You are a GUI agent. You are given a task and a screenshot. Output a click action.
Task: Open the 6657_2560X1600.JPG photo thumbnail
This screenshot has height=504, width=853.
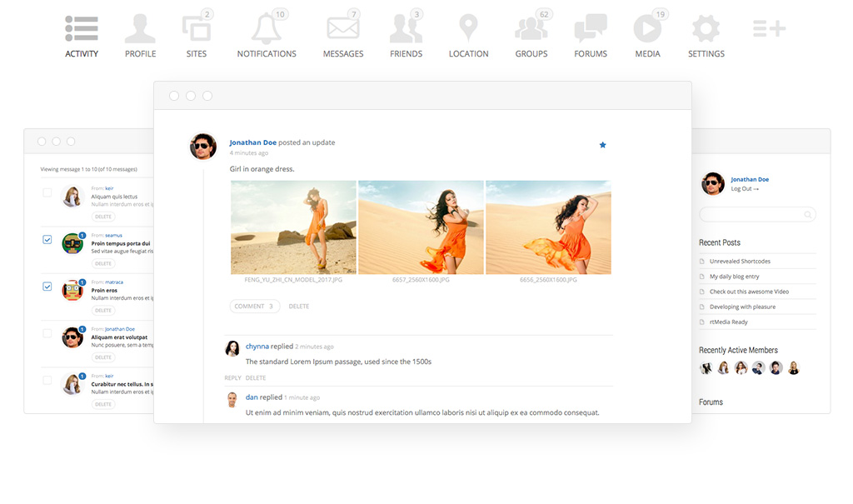(421, 227)
